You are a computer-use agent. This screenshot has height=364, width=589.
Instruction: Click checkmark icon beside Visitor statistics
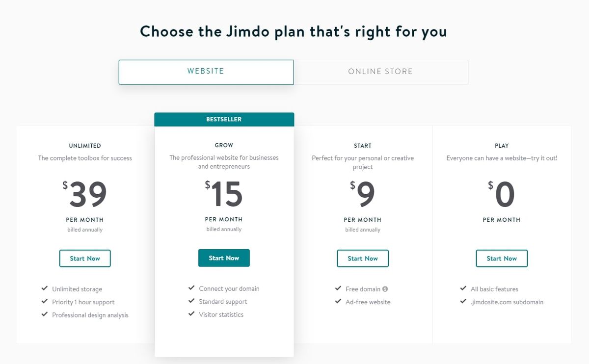click(191, 314)
